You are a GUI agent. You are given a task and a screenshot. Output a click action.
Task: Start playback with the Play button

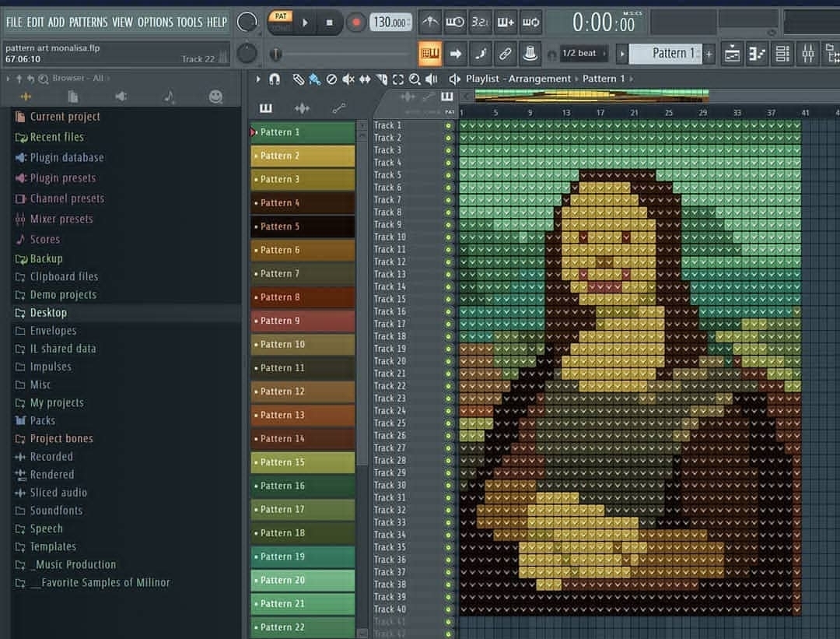point(305,23)
